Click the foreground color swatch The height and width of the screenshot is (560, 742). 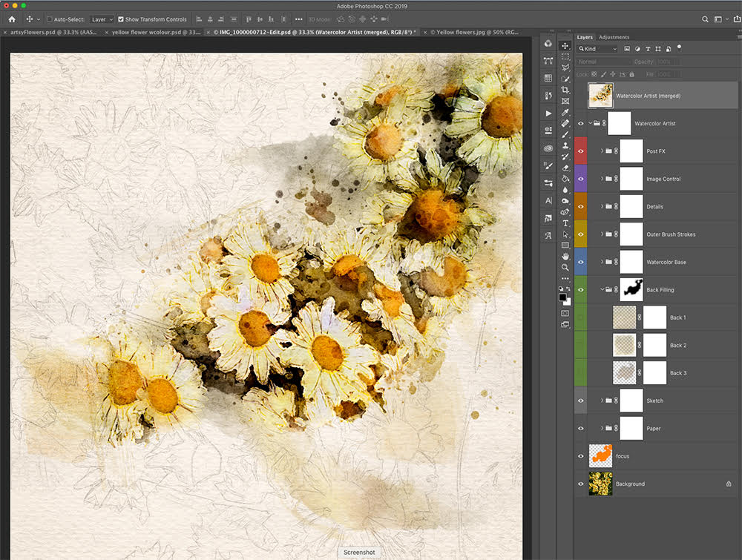562,297
